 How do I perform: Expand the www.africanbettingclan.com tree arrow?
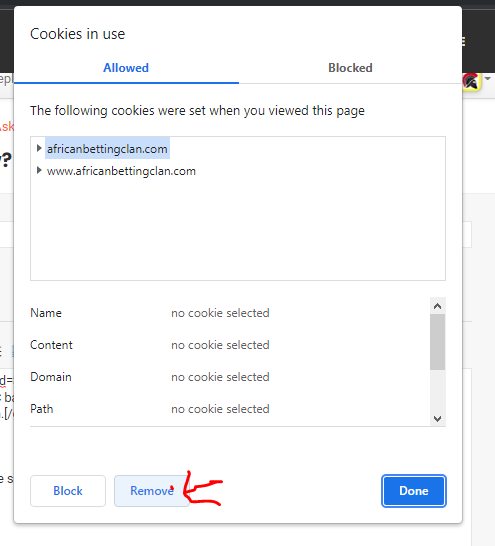(x=39, y=170)
